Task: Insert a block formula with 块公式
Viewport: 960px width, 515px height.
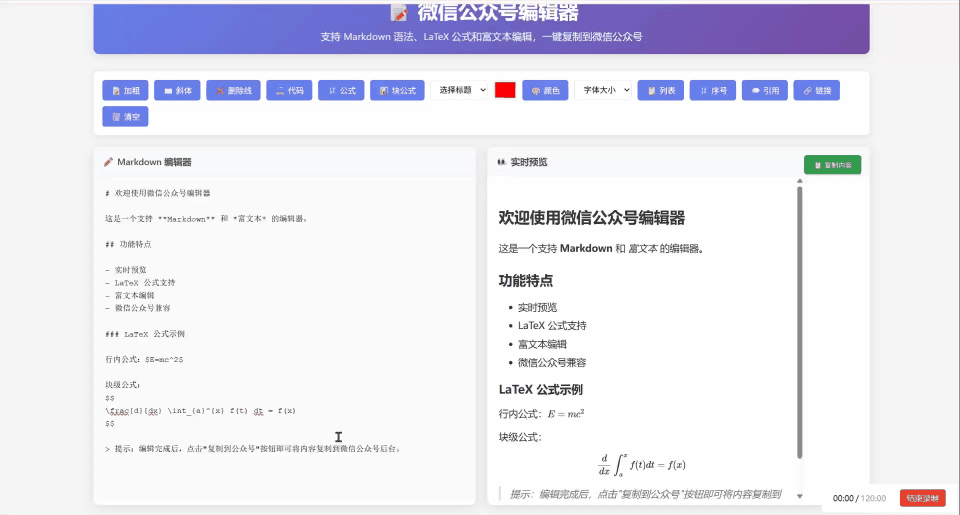Action: 397,91
